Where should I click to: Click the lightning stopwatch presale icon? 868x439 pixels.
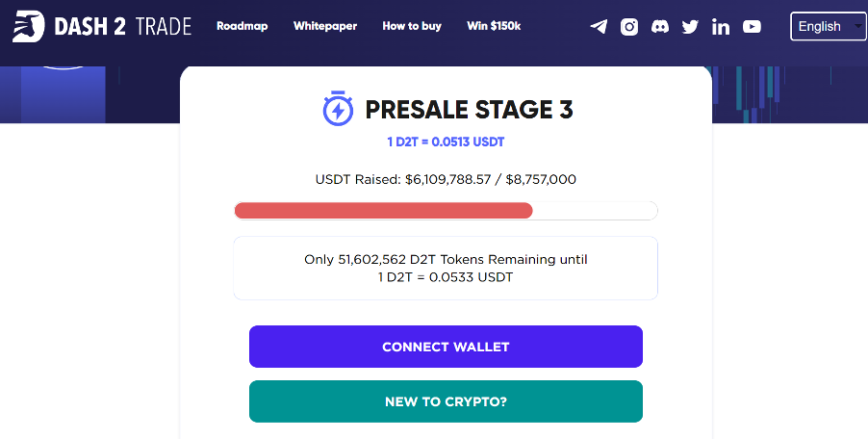click(x=338, y=108)
